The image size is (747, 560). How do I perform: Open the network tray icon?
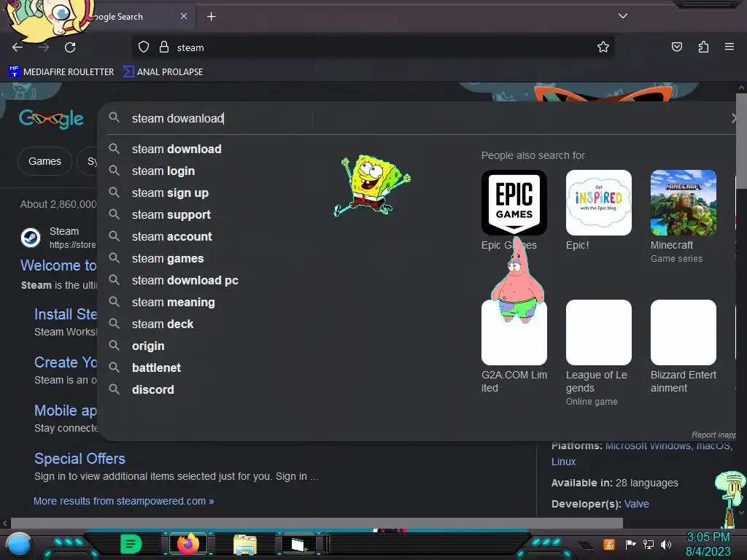(649, 544)
